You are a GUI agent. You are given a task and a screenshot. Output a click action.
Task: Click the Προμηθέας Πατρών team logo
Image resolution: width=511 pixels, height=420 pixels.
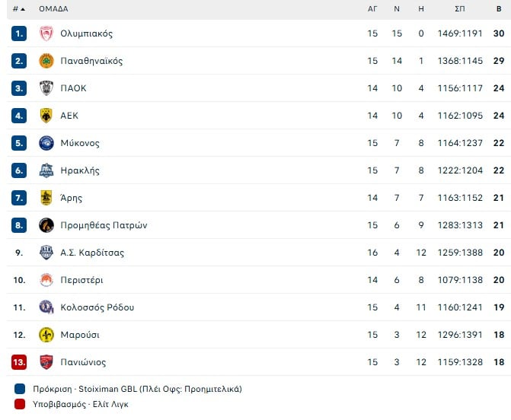(x=46, y=225)
